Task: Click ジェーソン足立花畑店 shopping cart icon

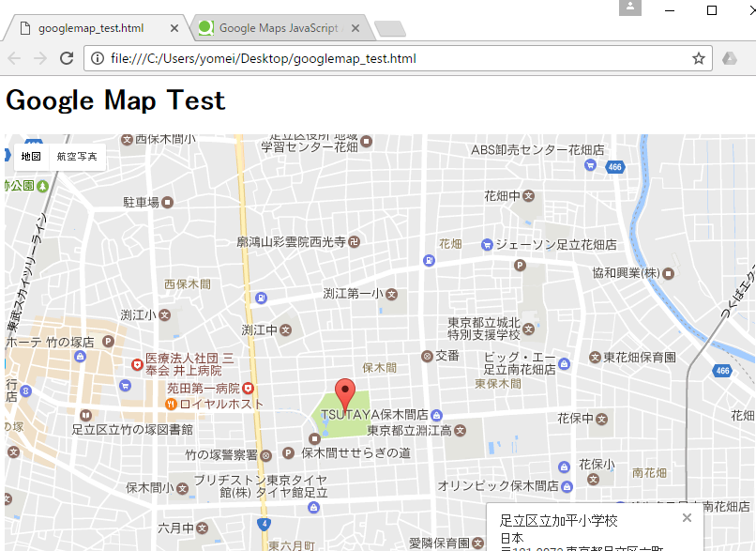Action: (487, 245)
